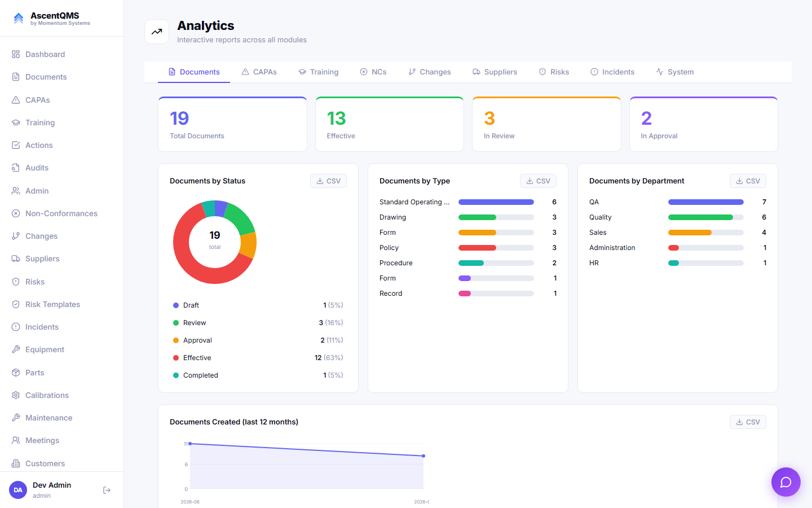Click the Quality department label
The height and width of the screenshot is (508, 812).
[x=600, y=217]
